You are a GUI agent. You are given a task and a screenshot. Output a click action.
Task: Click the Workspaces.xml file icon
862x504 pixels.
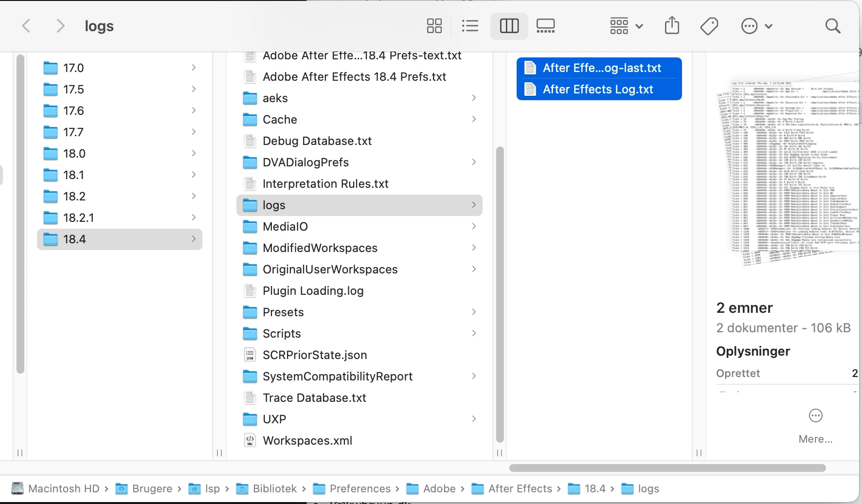(x=250, y=441)
